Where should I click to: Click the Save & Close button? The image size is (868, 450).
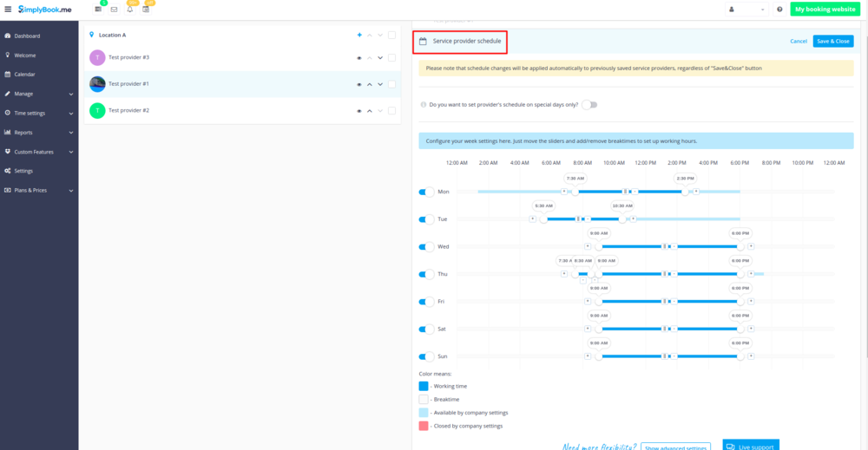pyautogui.click(x=832, y=42)
